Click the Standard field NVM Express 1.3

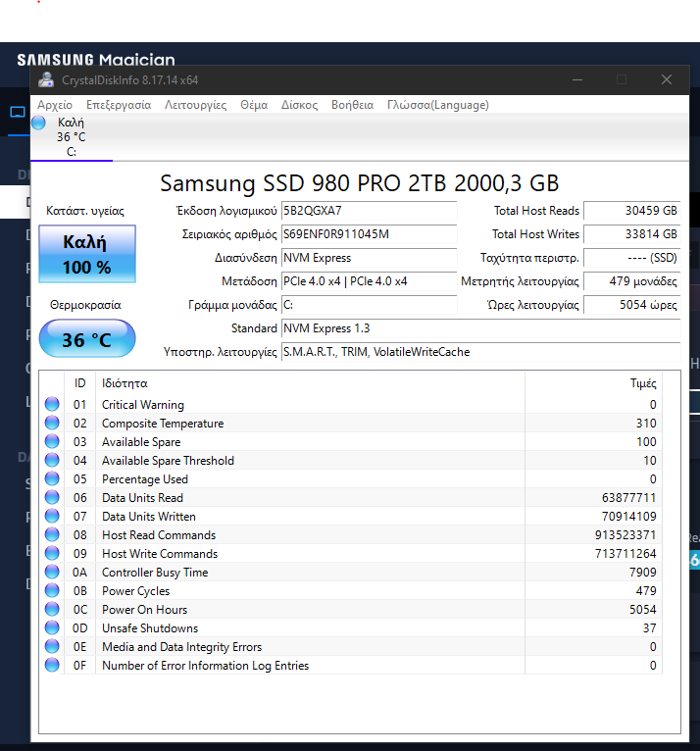point(480,328)
